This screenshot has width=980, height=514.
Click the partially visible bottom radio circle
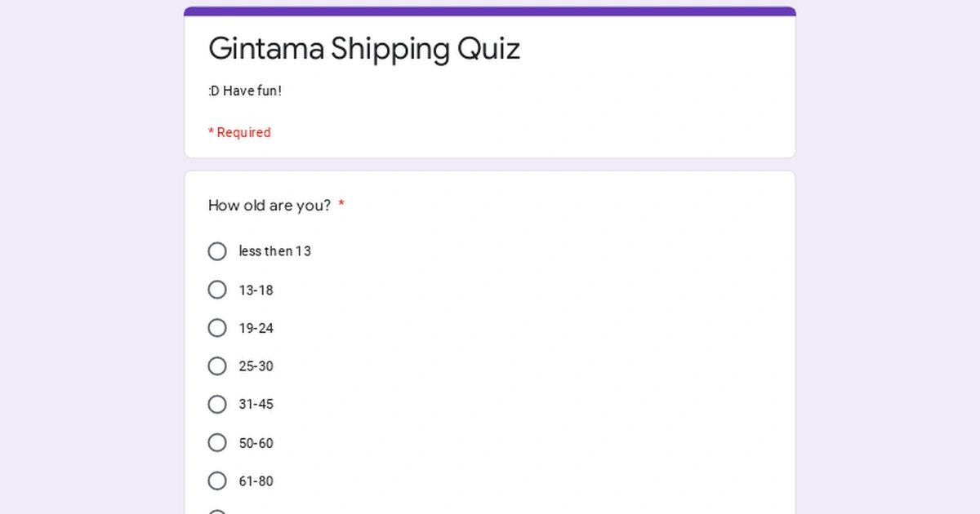tap(217, 512)
